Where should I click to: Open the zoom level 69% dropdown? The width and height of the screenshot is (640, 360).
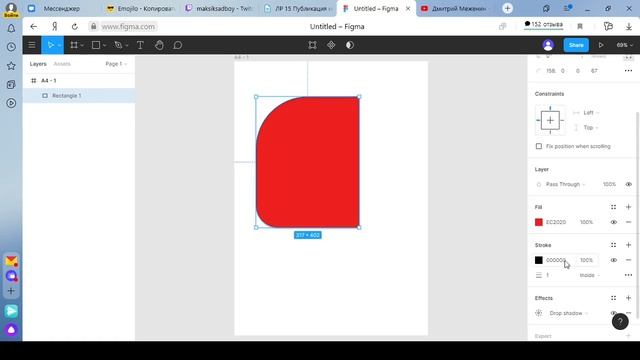click(x=624, y=45)
